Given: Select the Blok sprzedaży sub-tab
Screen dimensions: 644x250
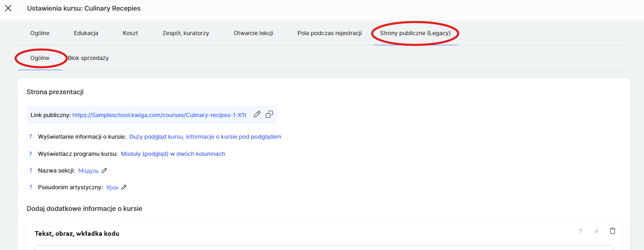Looking at the screenshot, I should click(88, 58).
